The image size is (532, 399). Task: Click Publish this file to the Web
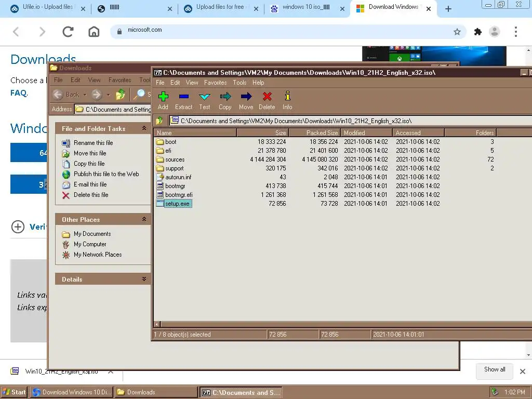tap(106, 174)
